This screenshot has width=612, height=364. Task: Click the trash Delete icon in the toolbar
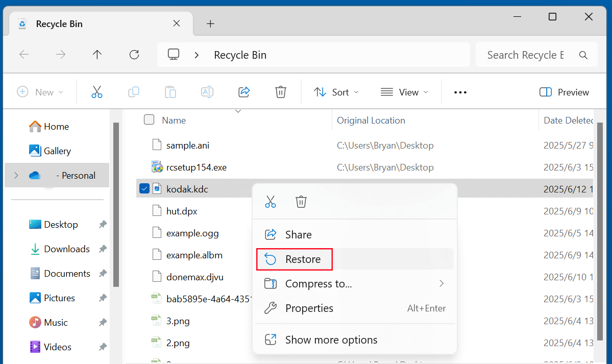(280, 92)
